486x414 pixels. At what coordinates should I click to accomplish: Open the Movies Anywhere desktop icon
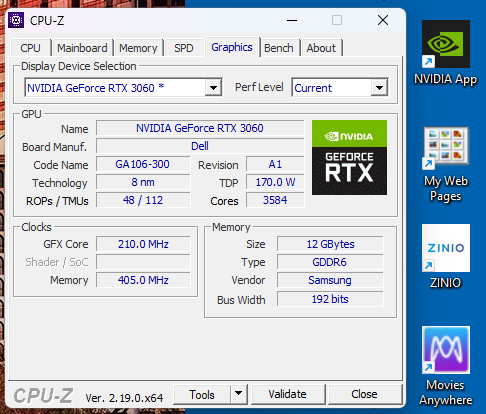[446, 366]
